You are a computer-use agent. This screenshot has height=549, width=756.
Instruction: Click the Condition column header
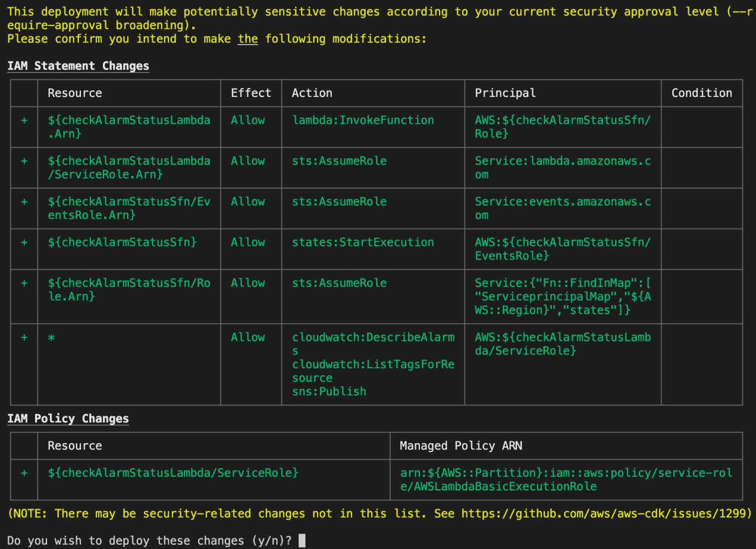click(701, 93)
